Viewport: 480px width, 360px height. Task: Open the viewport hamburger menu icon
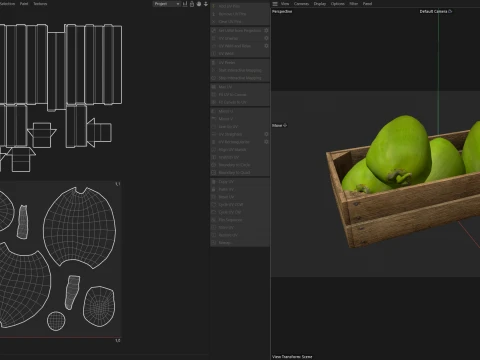[275, 4]
